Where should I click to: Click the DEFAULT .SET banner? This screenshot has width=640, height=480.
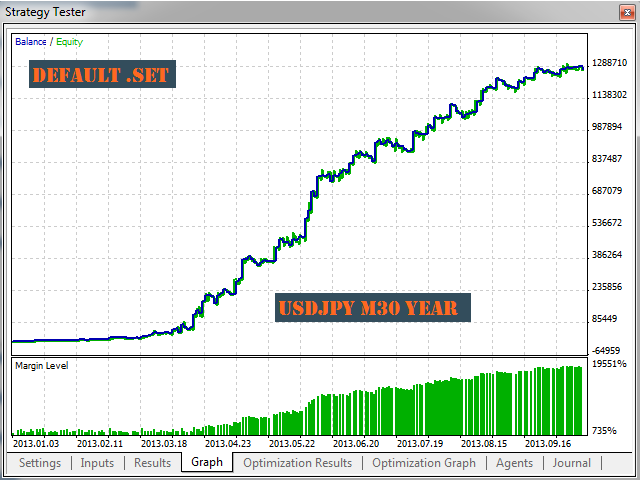(102, 75)
